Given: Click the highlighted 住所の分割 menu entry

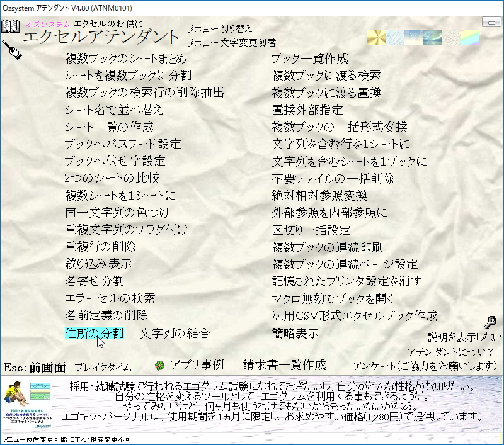Looking at the screenshot, I should tap(94, 332).
